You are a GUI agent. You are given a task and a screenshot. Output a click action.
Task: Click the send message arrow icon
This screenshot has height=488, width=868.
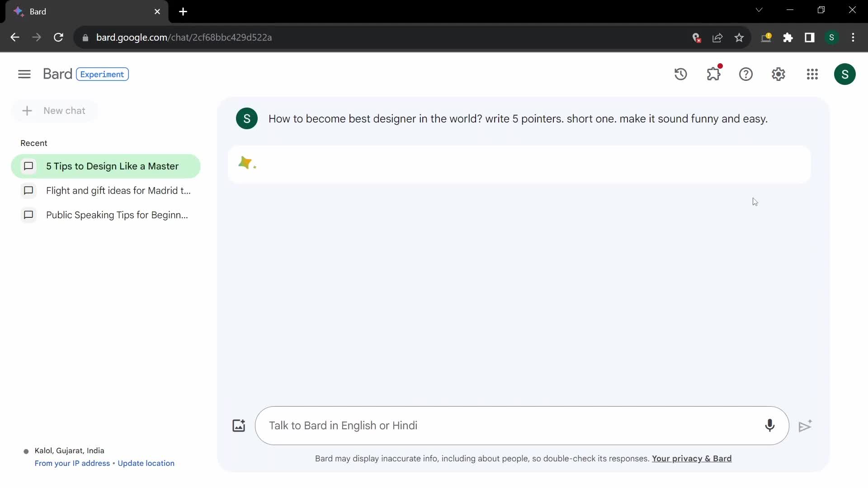pos(805,426)
